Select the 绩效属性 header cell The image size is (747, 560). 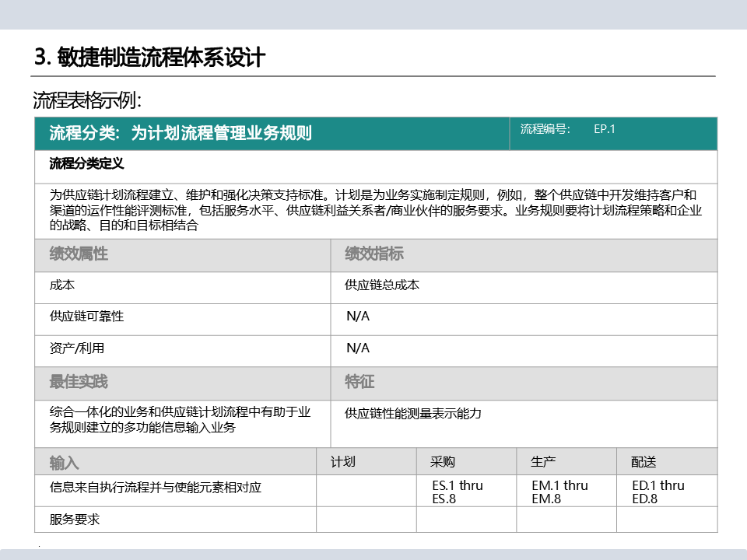coord(182,255)
